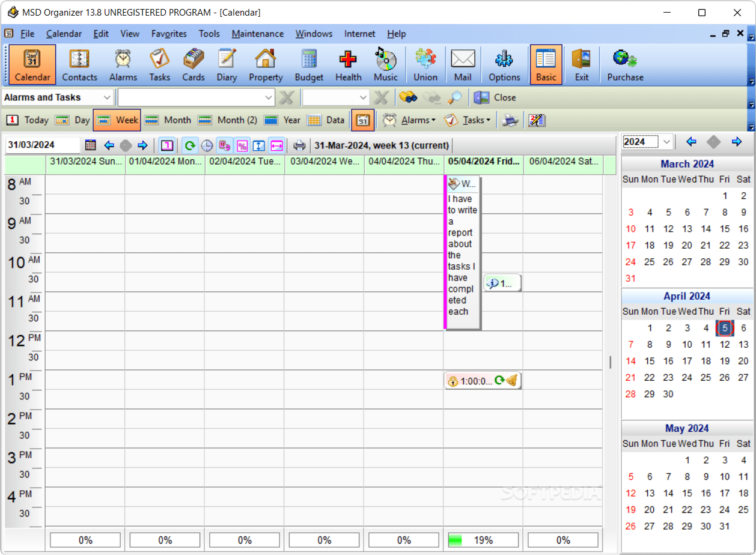Open the Internet menu

coord(359,34)
